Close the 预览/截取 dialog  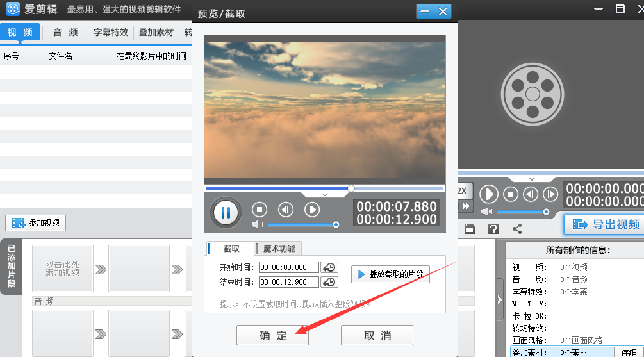pos(443,12)
